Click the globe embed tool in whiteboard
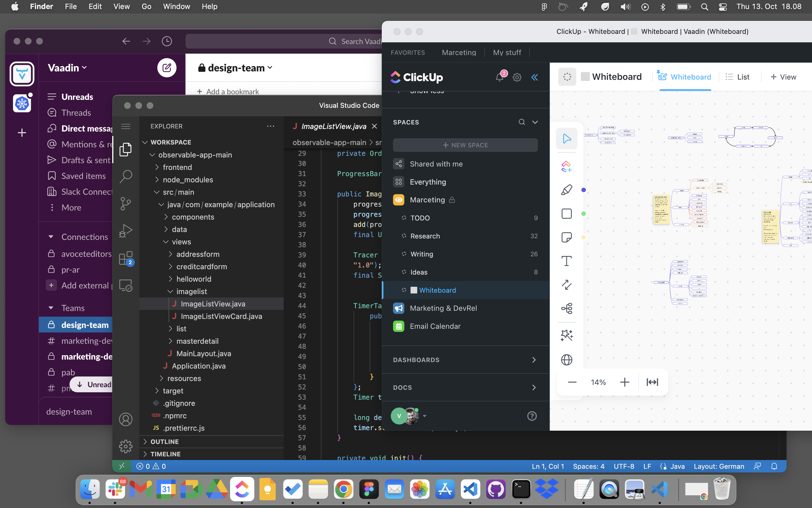812x508 pixels. pos(566,360)
